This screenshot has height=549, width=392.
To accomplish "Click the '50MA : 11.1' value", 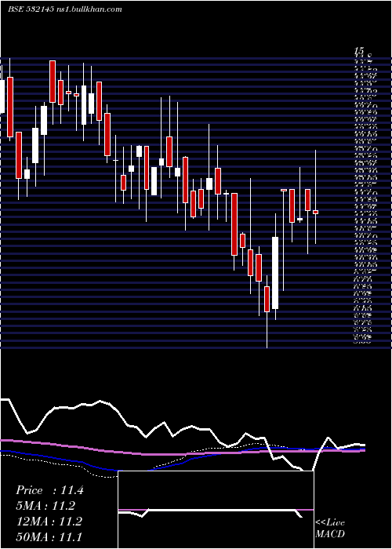I will pos(49,536).
